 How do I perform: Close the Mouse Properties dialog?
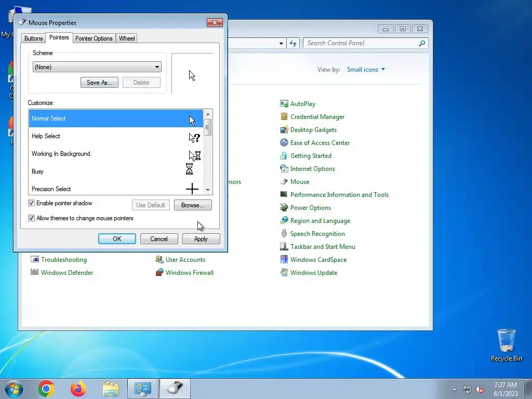coord(215,23)
